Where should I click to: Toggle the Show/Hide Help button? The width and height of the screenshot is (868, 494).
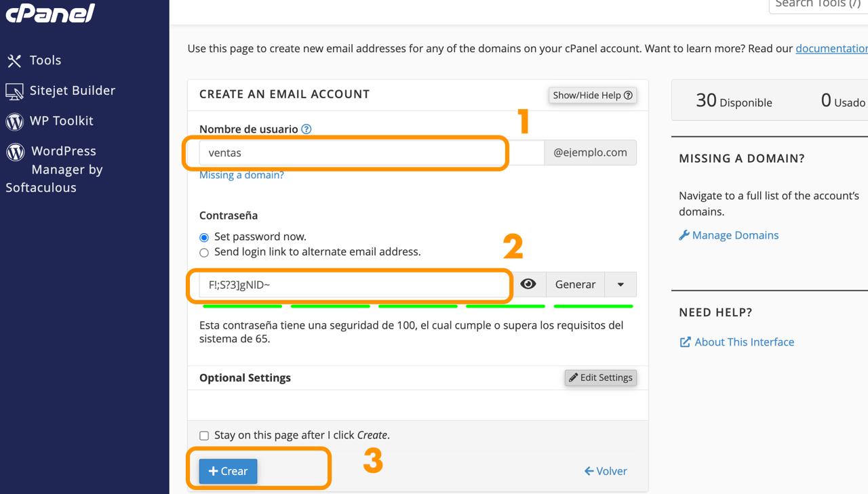[x=592, y=96]
